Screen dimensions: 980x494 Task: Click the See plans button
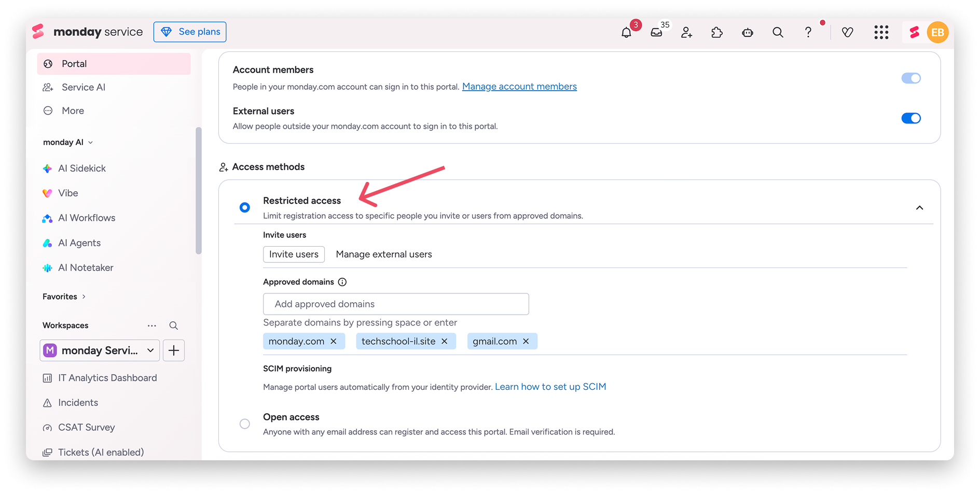190,32
